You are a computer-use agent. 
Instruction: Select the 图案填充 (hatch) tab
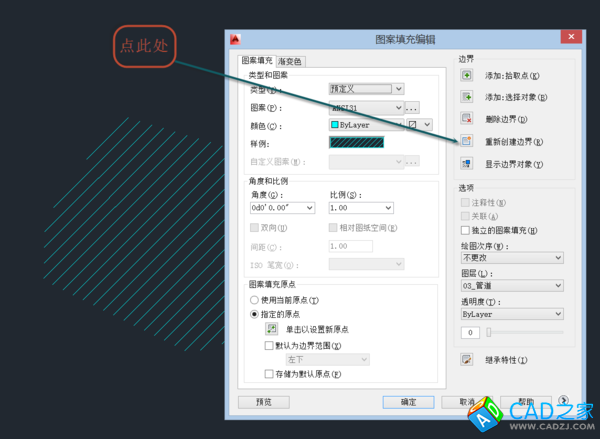(x=258, y=60)
